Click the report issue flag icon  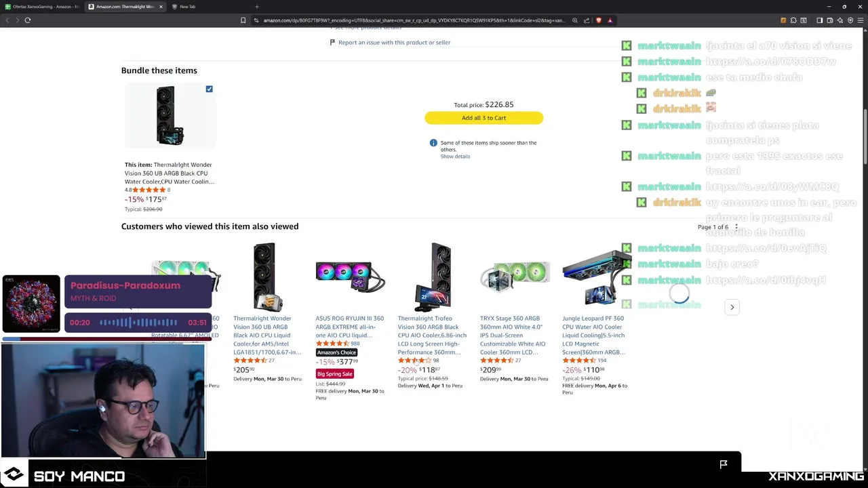(x=332, y=42)
